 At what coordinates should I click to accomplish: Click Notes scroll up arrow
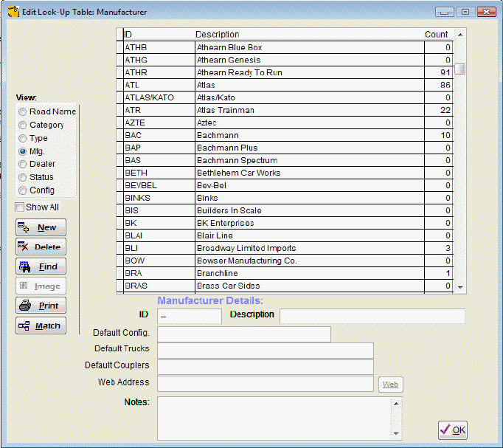tap(396, 404)
